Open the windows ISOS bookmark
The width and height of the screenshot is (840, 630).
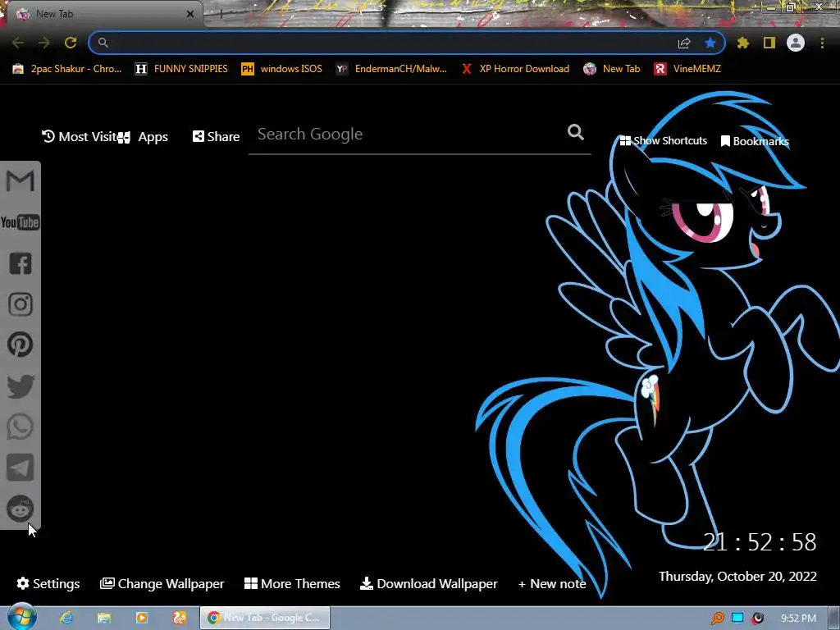[x=282, y=69]
